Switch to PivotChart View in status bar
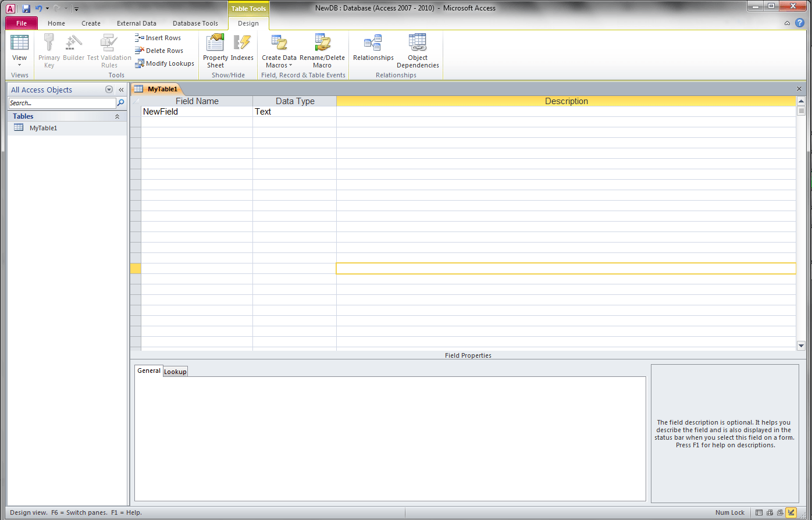 (780, 512)
